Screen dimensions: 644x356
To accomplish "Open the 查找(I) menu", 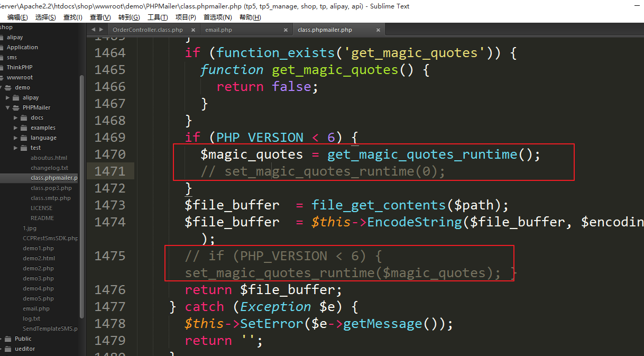I will [72, 17].
